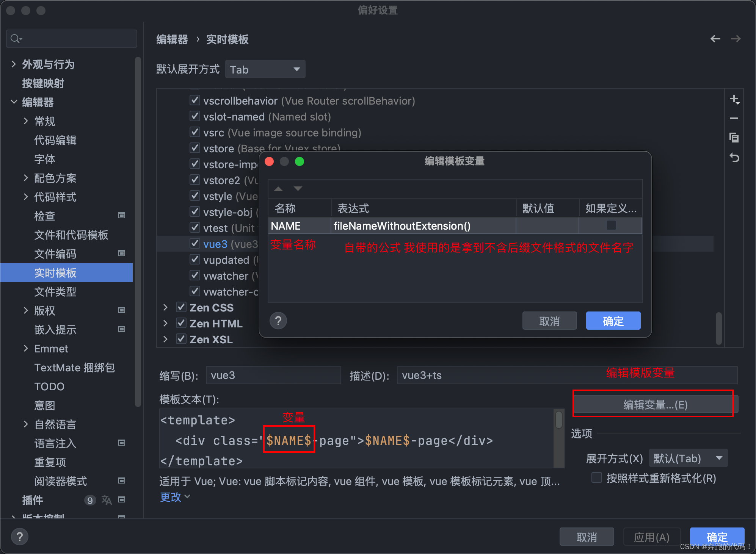This screenshot has width=756, height=554.
Task: Open the 默认展开方式 Tab dropdown
Action: click(265, 69)
